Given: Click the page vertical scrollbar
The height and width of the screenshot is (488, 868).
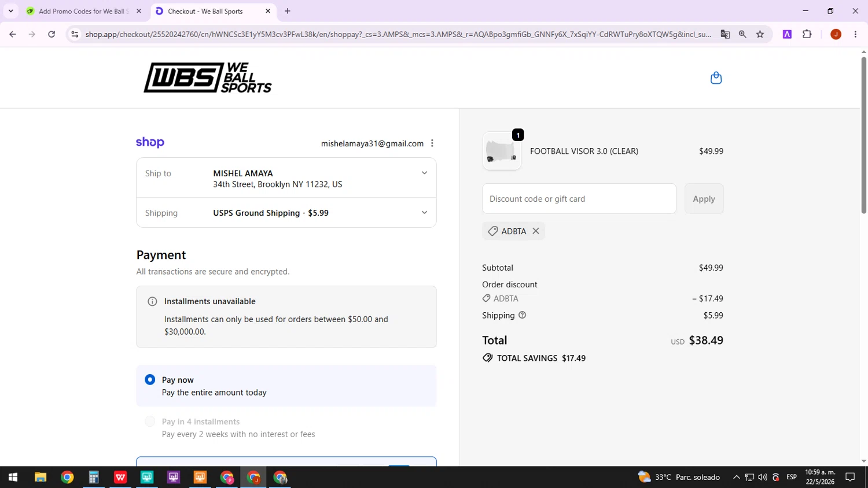Looking at the screenshot, I should coord(863,136).
